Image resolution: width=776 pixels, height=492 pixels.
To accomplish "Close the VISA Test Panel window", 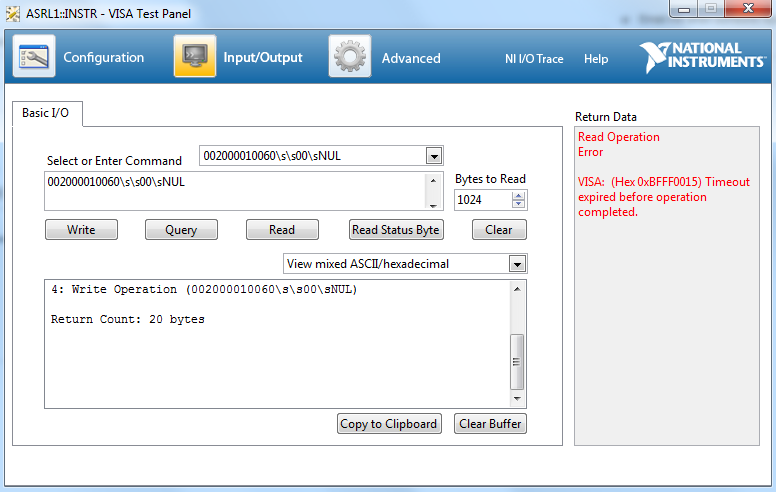I will coord(748,8).
